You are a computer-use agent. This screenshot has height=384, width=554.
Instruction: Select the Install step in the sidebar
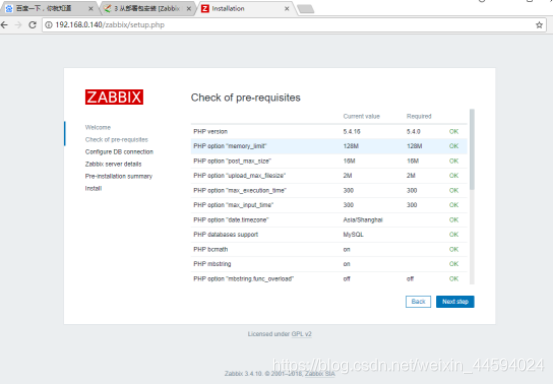pyautogui.click(x=93, y=188)
